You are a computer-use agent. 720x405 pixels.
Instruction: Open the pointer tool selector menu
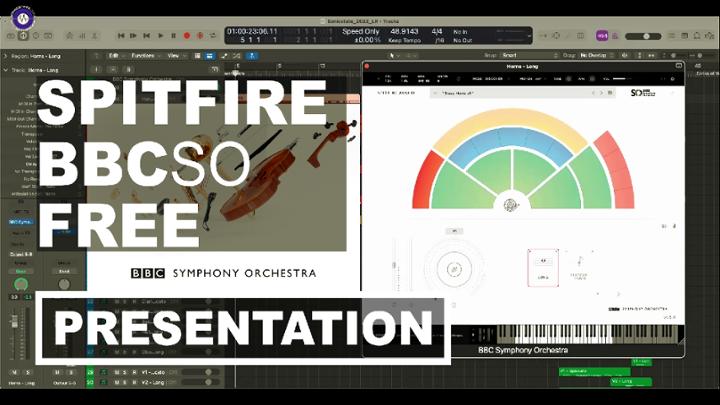[393, 56]
